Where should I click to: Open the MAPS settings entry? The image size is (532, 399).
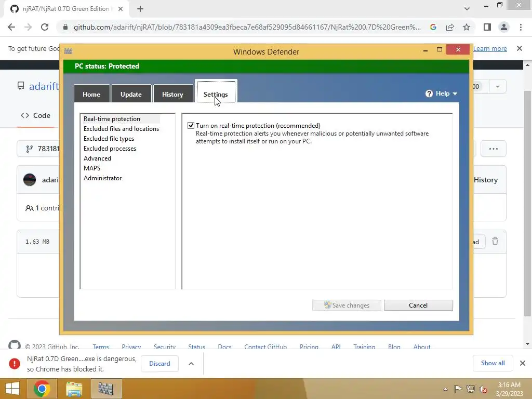click(92, 168)
